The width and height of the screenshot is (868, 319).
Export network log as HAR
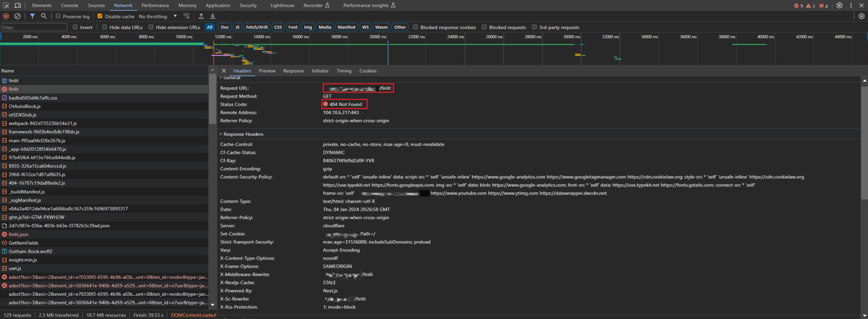[x=212, y=16]
